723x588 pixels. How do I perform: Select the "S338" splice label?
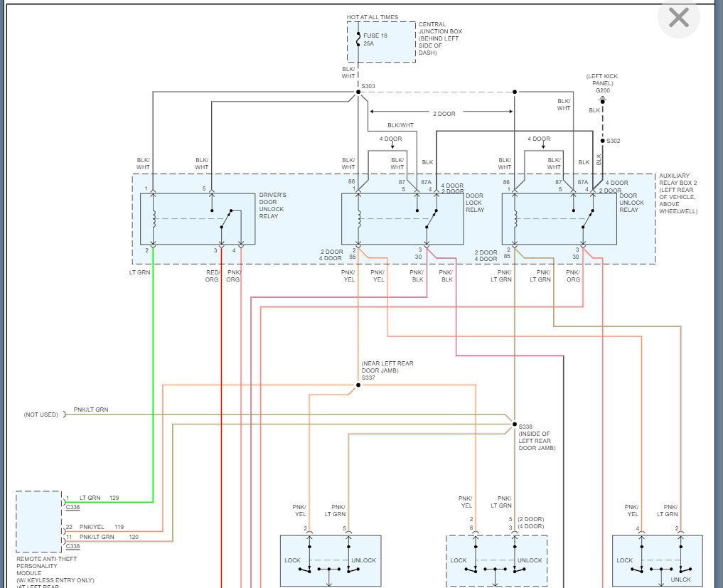coord(525,427)
